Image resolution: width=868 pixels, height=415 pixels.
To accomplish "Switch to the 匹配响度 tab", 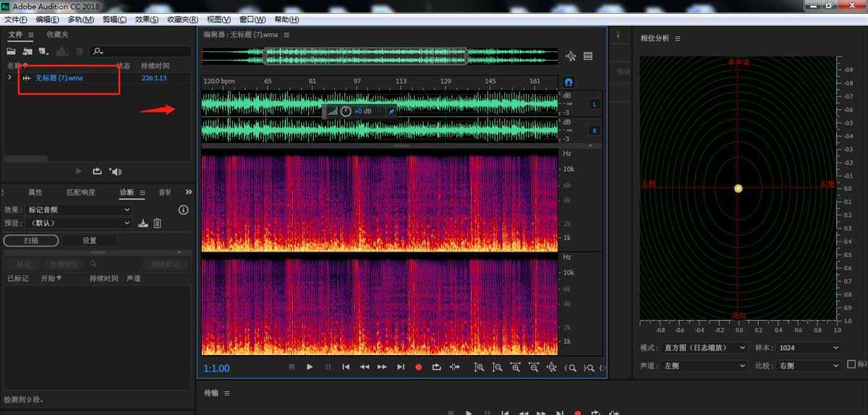I will 80,192.
